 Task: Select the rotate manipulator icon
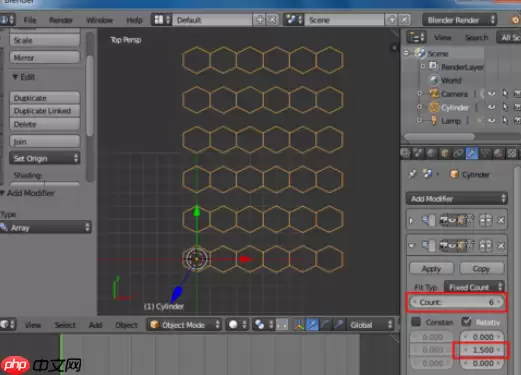point(326,324)
